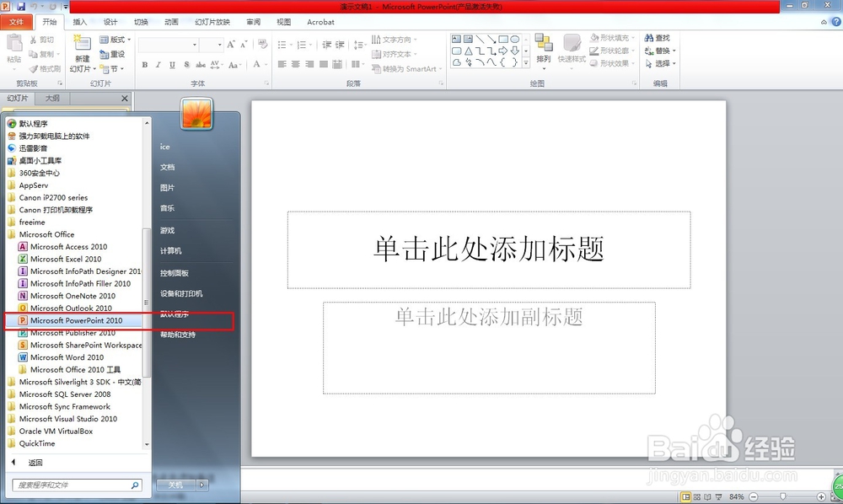Center the text alignment
This screenshot has width=843, height=504.
(295, 64)
